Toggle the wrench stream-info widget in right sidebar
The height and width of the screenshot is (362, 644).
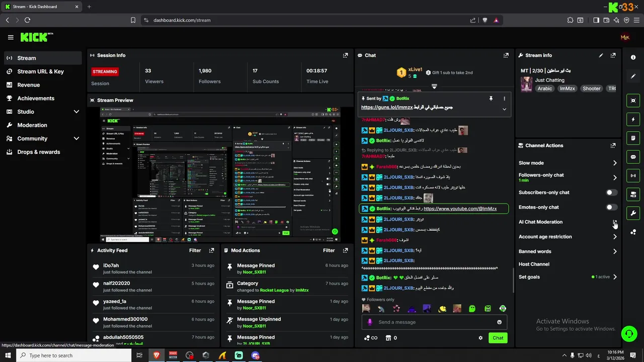[633, 213]
